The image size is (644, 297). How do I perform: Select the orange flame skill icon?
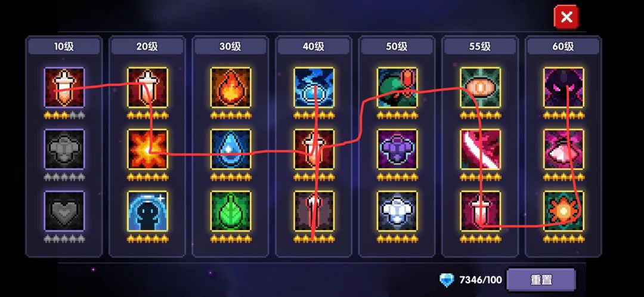[230, 88]
